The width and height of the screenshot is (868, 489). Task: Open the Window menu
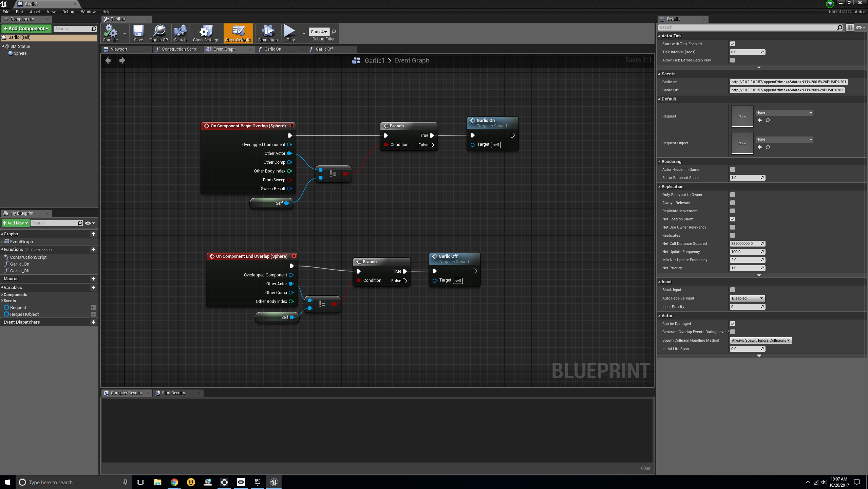(88, 12)
